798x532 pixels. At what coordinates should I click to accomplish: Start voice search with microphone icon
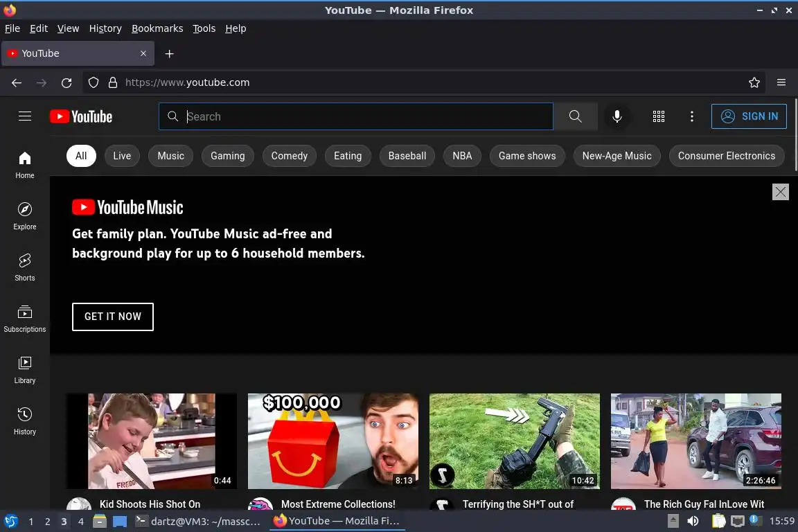[617, 116]
